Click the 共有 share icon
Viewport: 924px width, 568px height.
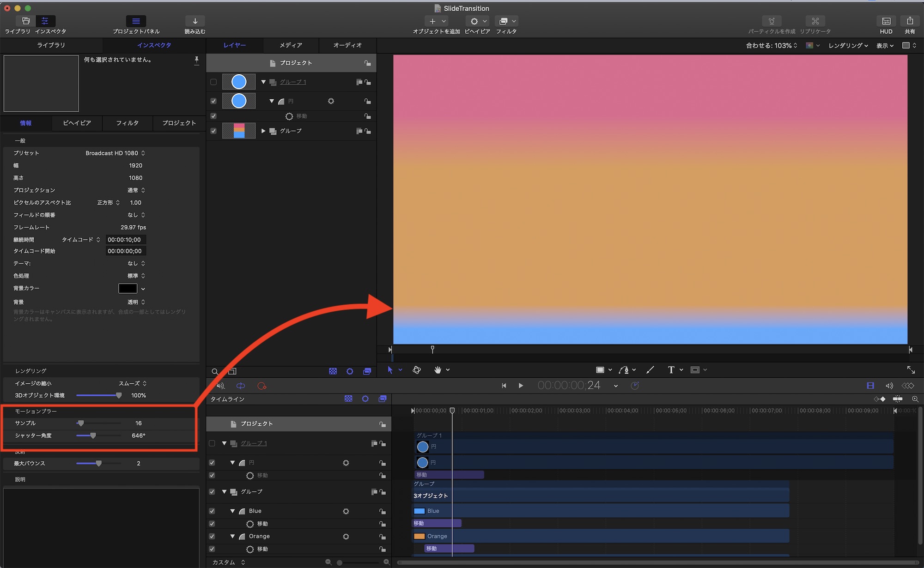(x=909, y=21)
